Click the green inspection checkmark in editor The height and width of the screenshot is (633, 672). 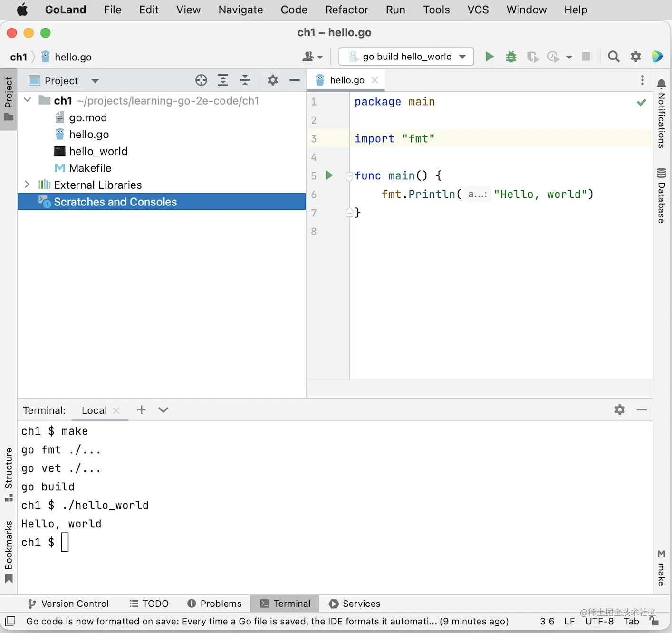[642, 102]
